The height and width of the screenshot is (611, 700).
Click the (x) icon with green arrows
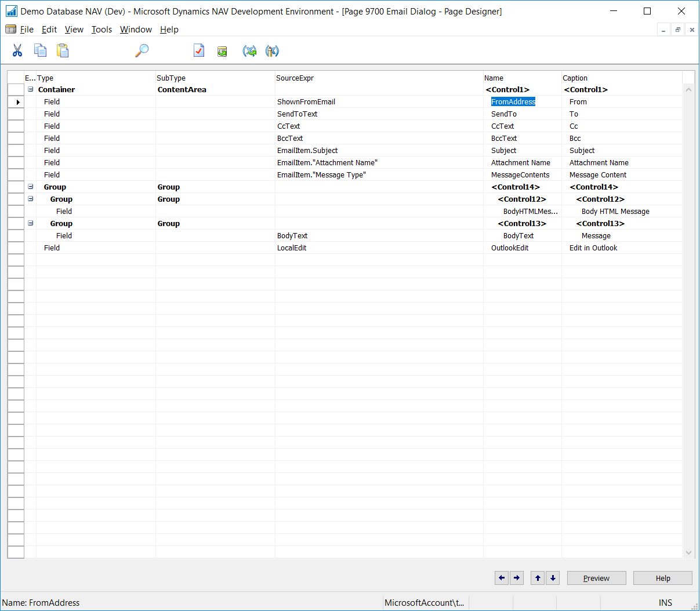(x=249, y=51)
